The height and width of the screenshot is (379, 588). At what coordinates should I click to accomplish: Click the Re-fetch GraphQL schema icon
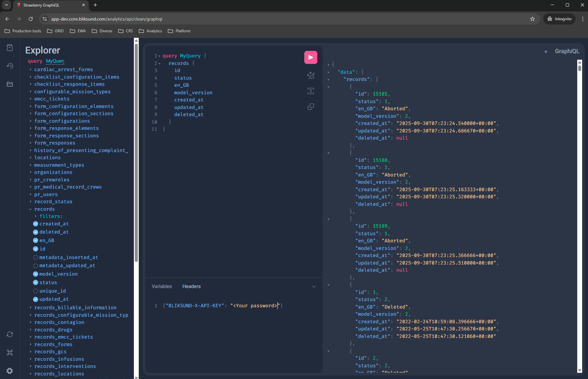tap(10, 334)
